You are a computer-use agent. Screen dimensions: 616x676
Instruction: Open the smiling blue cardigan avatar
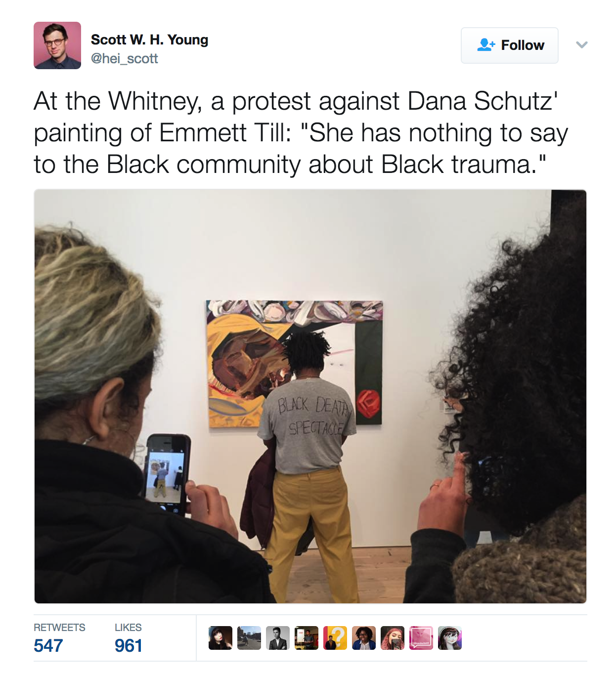point(364,638)
